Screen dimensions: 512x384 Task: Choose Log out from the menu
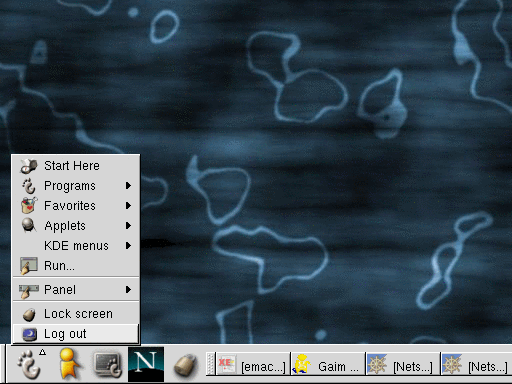(x=76, y=334)
